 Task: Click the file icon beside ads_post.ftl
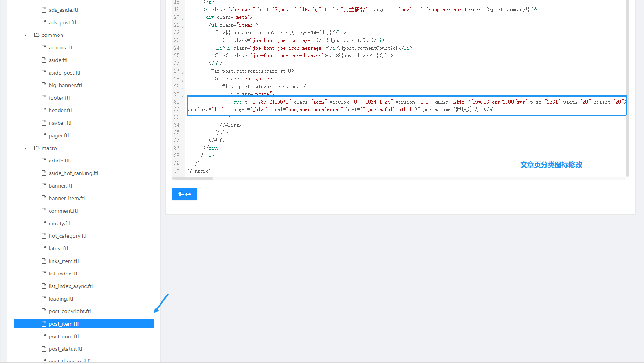44,22
